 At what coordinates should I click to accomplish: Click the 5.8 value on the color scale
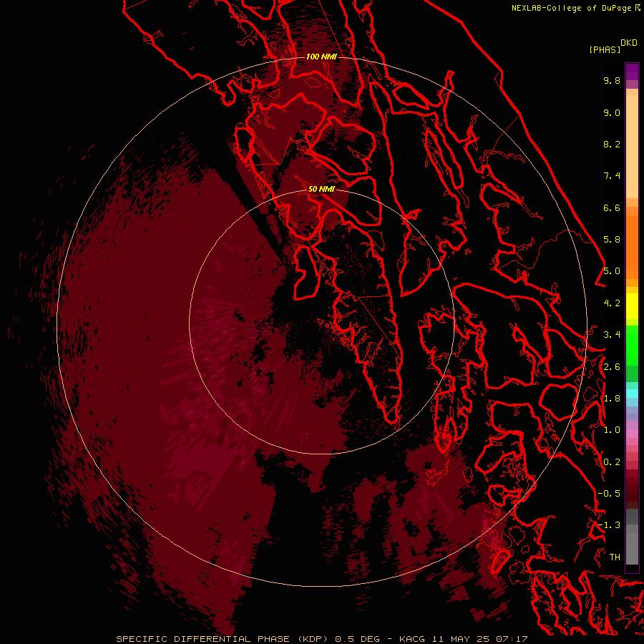click(x=612, y=240)
